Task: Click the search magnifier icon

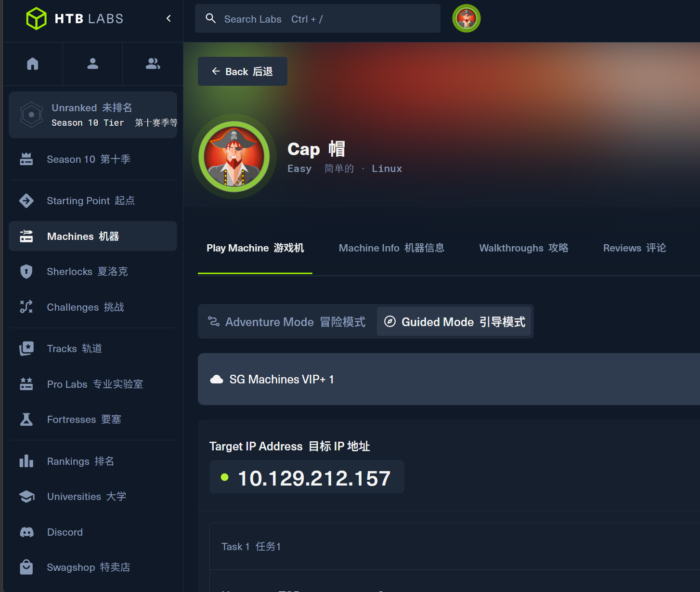Action: 210,18
